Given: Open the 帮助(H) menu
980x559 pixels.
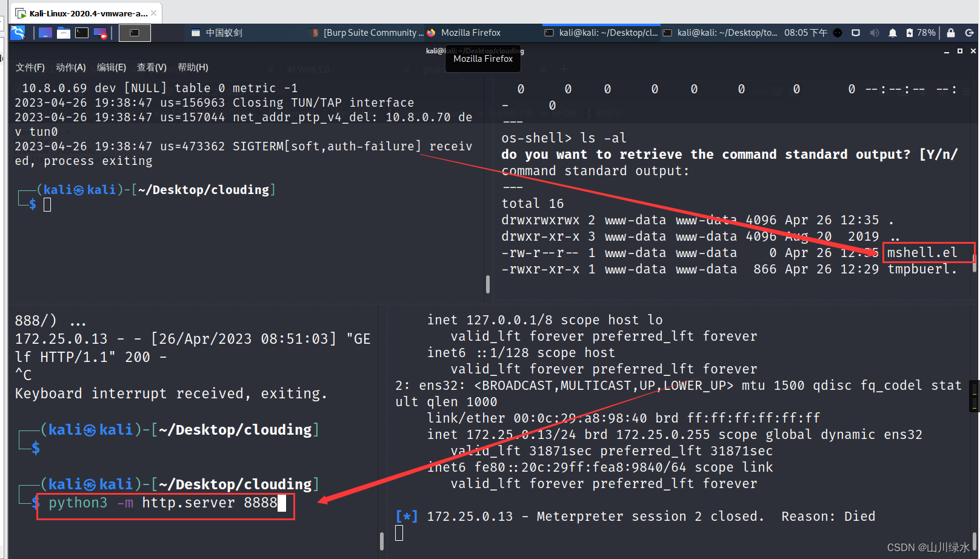Looking at the screenshot, I should pos(193,67).
